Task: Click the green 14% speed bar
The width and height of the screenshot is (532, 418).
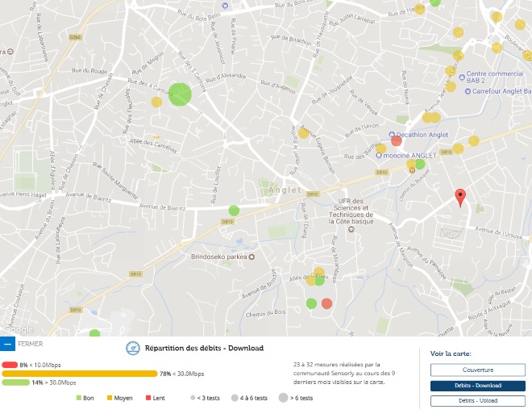Action: pos(15,382)
